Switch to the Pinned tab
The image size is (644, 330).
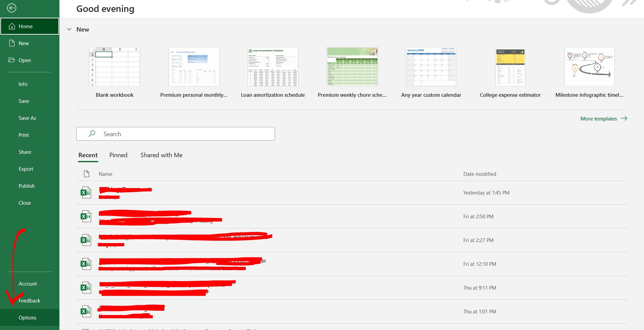coord(118,155)
